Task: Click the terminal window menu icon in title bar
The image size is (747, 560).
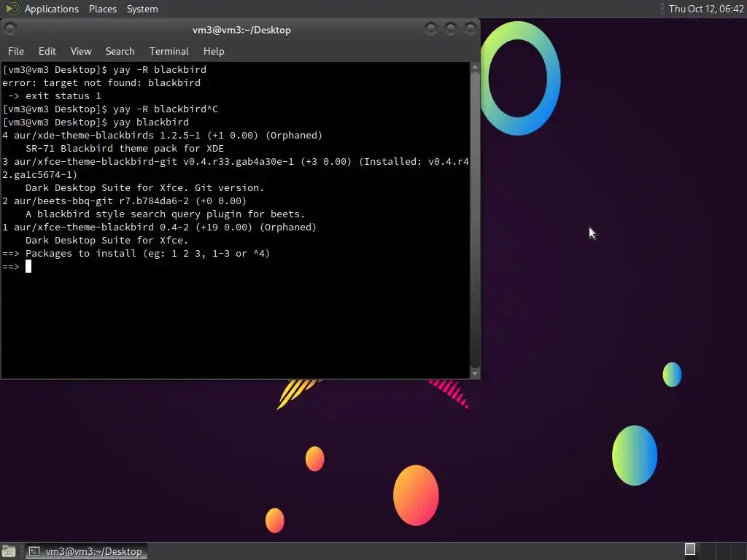Action: point(10,29)
